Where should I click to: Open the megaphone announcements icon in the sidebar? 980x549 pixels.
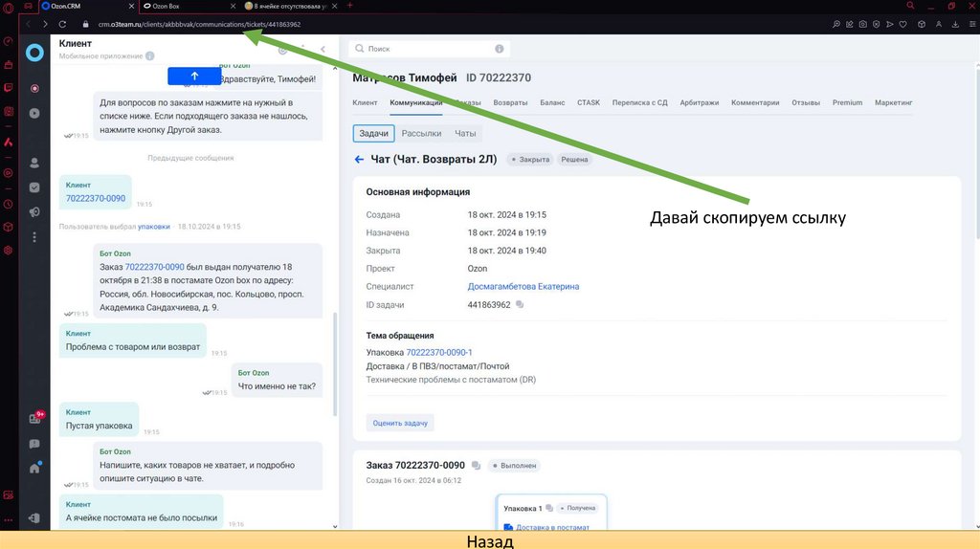tap(34, 212)
